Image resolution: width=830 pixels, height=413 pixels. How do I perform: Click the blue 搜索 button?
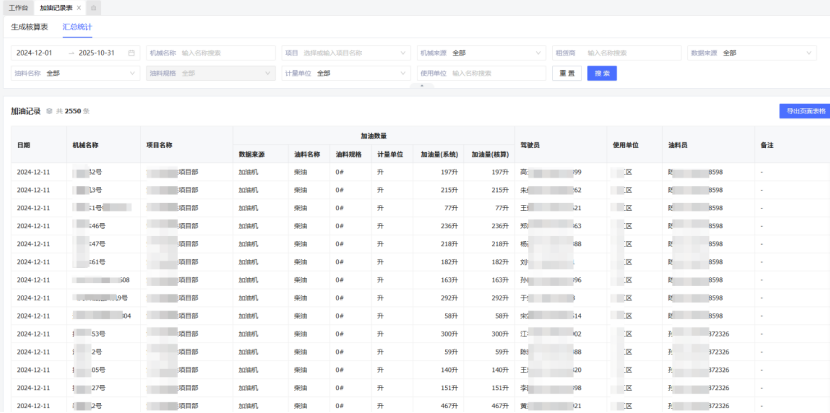click(x=602, y=73)
